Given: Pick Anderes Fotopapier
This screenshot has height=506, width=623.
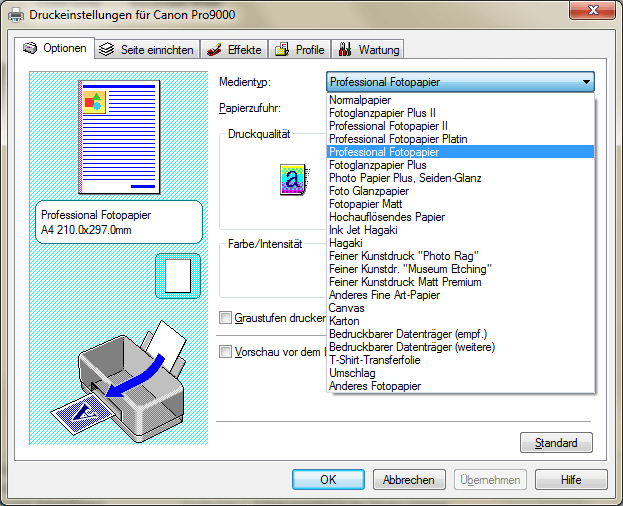Looking at the screenshot, I should tap(460, 386).
